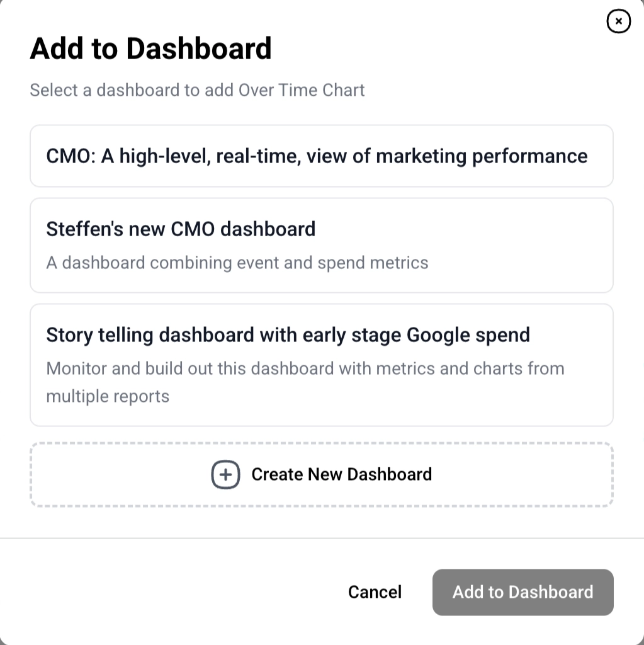This screenshot has height=645, width=644.
Task: Choose Steffen's new CMO dashboard title
Action: point(181,229)
